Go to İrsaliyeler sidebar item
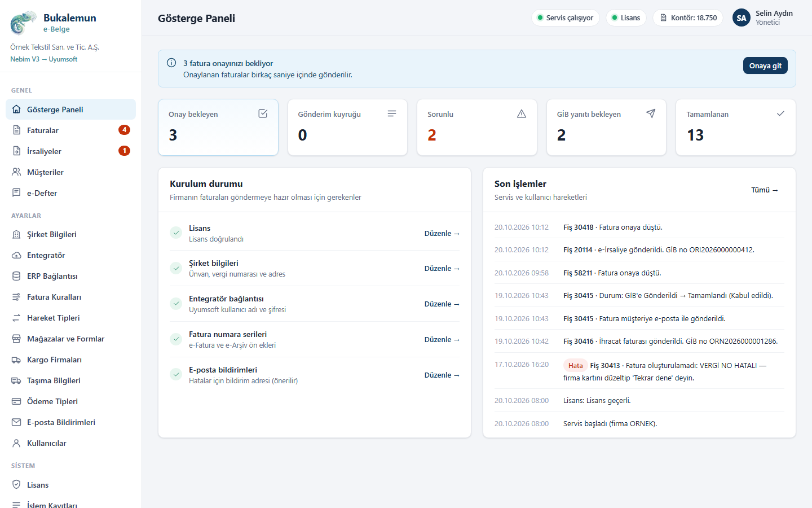812x508 pixels. coord(70,151)
